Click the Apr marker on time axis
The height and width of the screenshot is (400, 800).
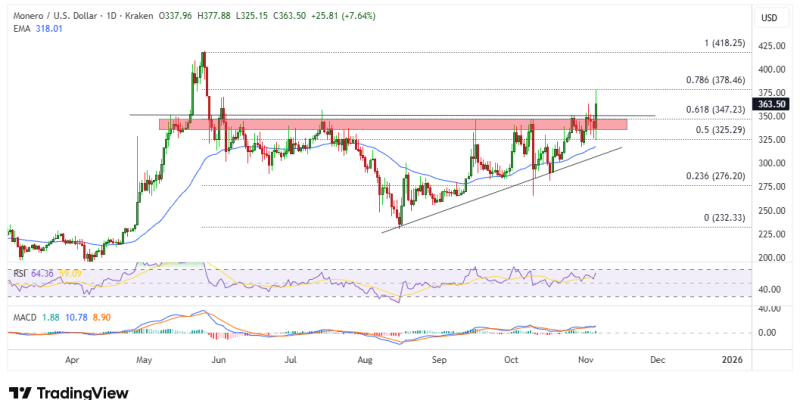pyautogui.click(x=72, y=356)
